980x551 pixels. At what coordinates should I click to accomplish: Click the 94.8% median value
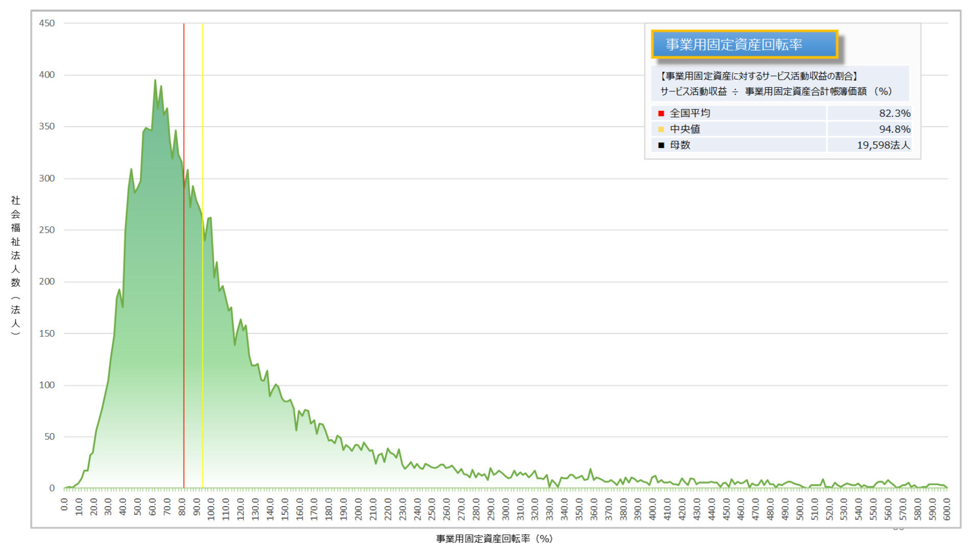[894, 129]
